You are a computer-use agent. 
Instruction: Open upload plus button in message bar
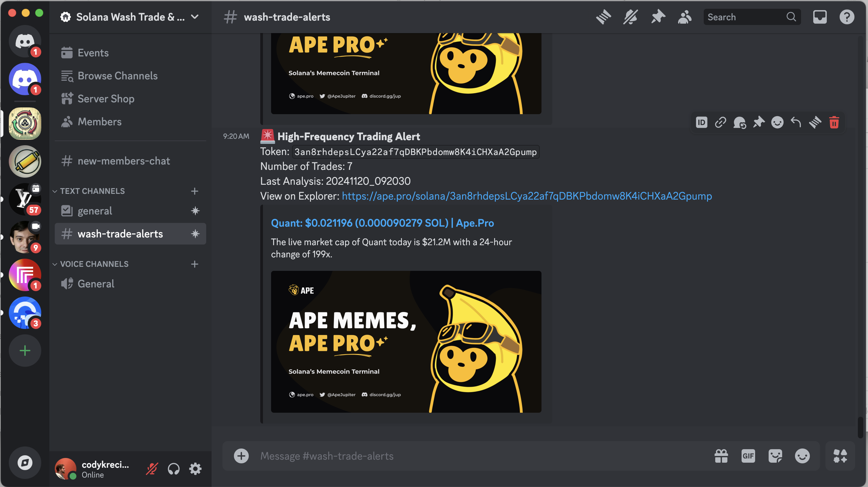[x=241, y=456]
